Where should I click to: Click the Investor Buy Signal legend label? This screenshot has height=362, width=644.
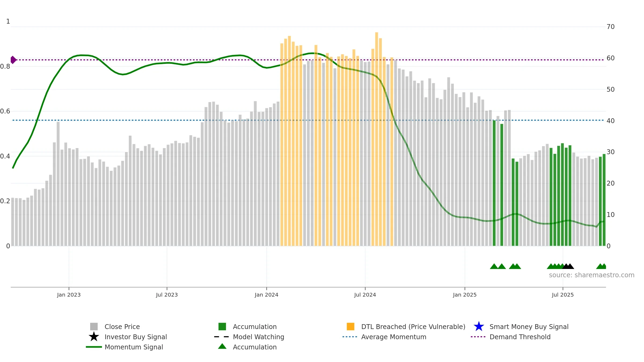136,337
